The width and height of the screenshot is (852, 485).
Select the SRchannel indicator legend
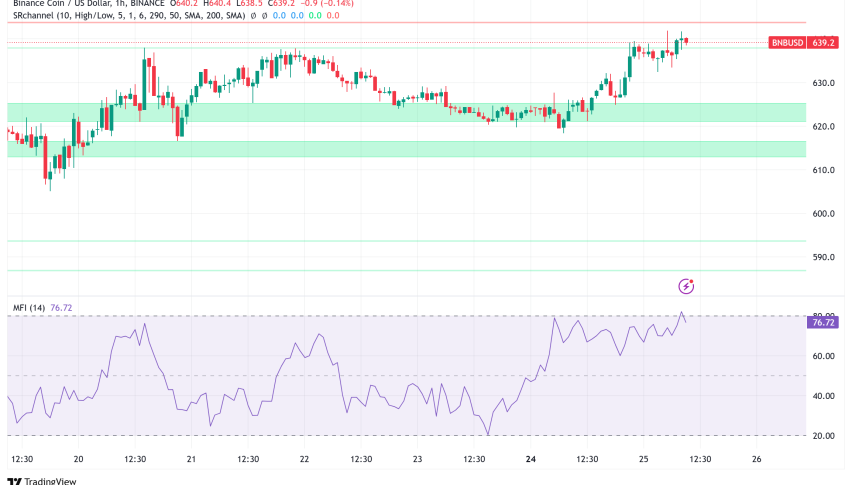(x=129, y=16)
